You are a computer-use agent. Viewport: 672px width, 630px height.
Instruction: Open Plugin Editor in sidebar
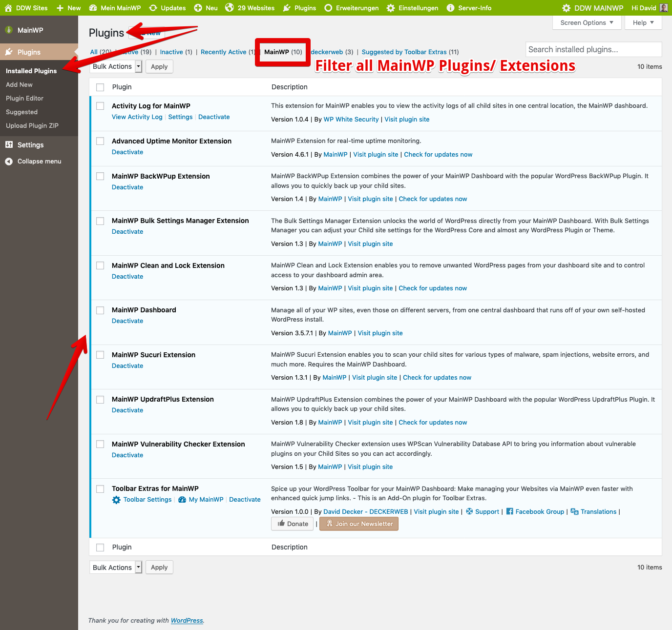click(x=24, y=98)
